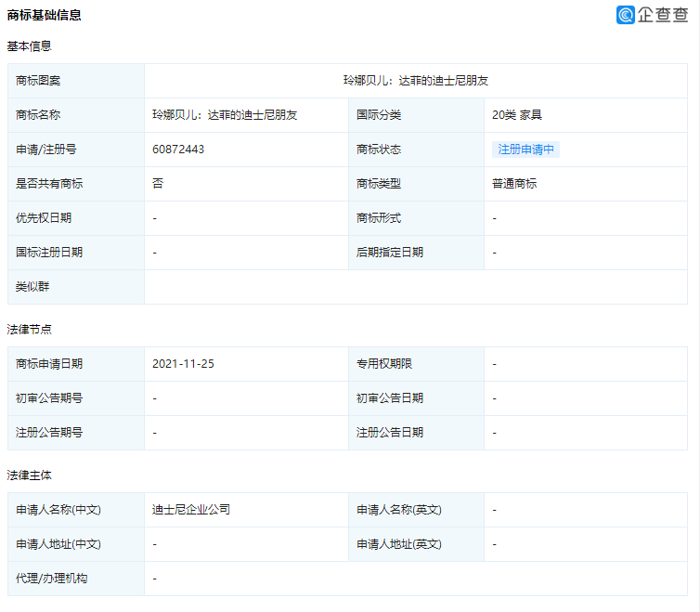Click the 注册申请中 status badge
Viewport: 700px width, 612px height.
pos(525,150)
